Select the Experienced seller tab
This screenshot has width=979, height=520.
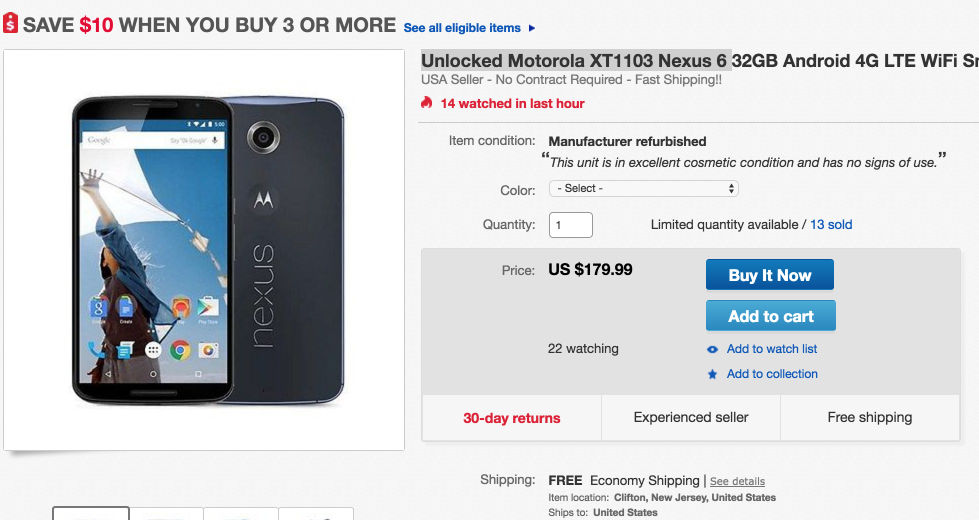click(691, 418)
